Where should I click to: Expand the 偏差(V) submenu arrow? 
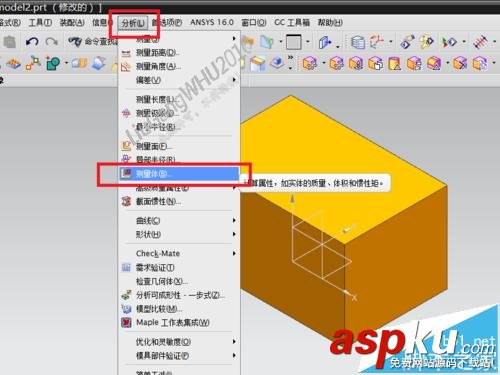pyautogui.click(x=234, y=80)
